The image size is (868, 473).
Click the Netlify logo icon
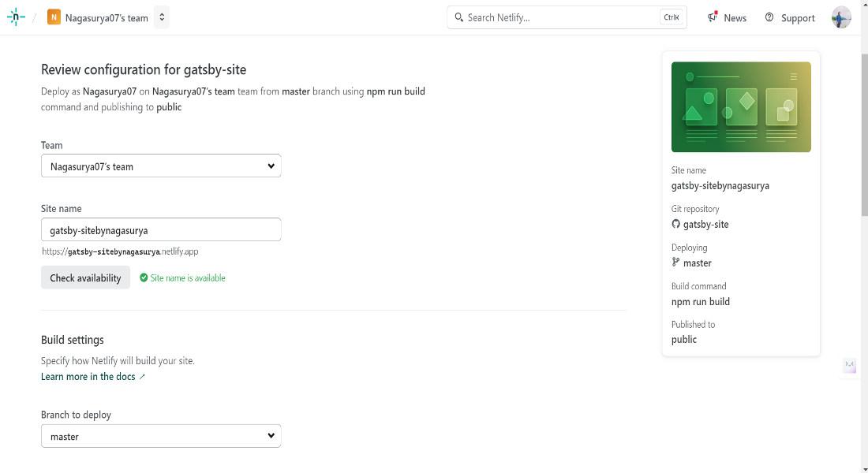[x=16, y=17]
